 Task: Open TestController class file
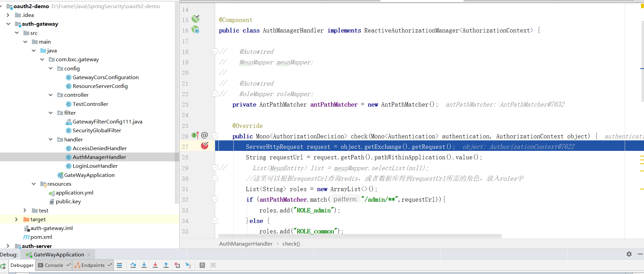point(90,104)
